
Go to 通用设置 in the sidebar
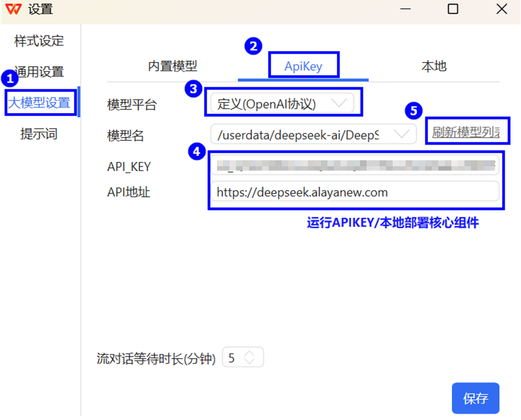pos(39,71)
